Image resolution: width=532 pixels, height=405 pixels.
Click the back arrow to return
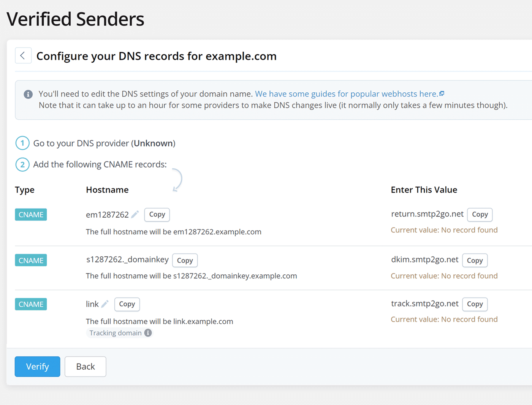coord(23,55)
